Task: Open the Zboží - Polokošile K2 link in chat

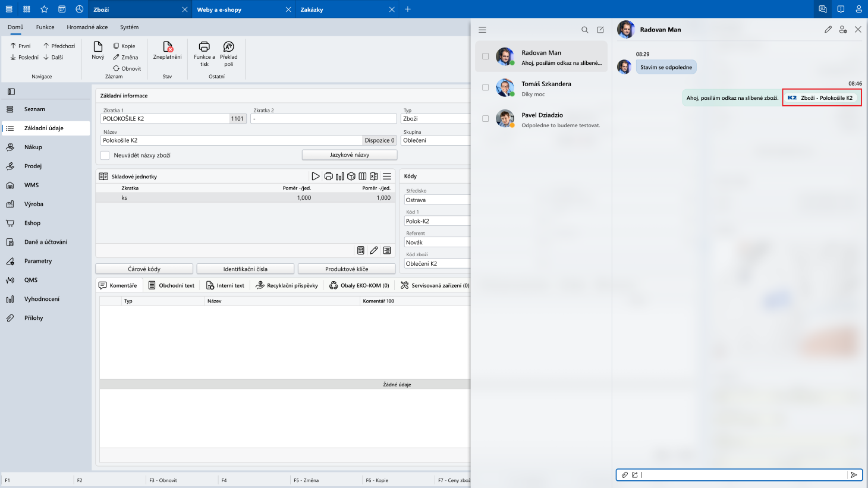Action: coord(822,98)
